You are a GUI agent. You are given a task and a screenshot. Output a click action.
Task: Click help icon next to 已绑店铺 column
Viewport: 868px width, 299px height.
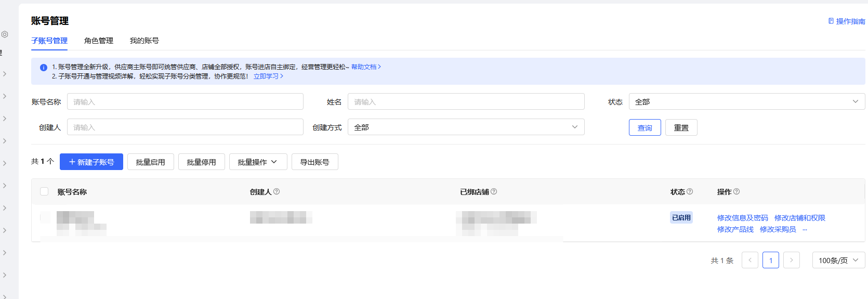pos(494,192)
